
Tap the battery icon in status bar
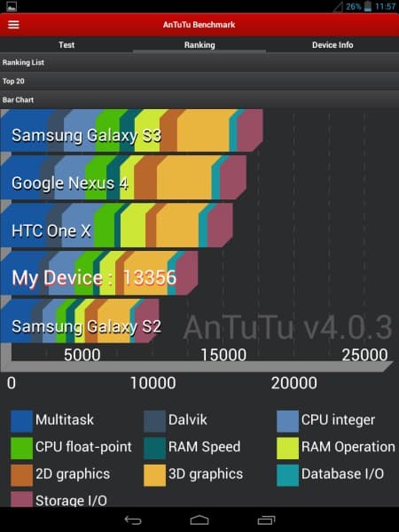368,6
